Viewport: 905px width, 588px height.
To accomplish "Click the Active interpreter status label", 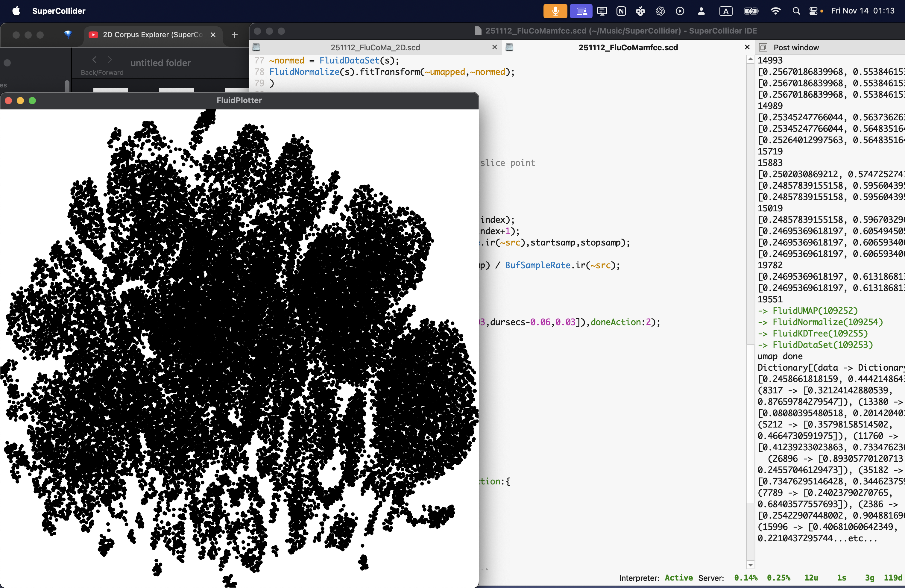I will pos(678,578).
